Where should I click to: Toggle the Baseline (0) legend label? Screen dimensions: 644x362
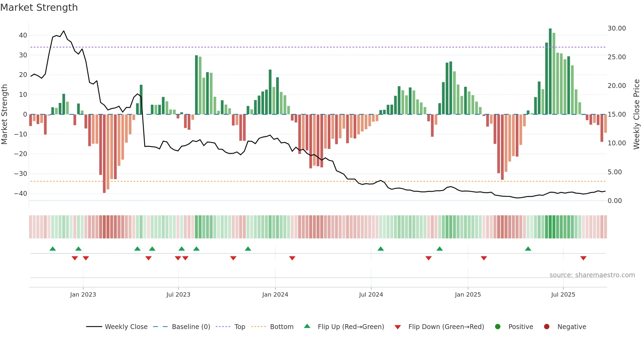click(191, 327)
